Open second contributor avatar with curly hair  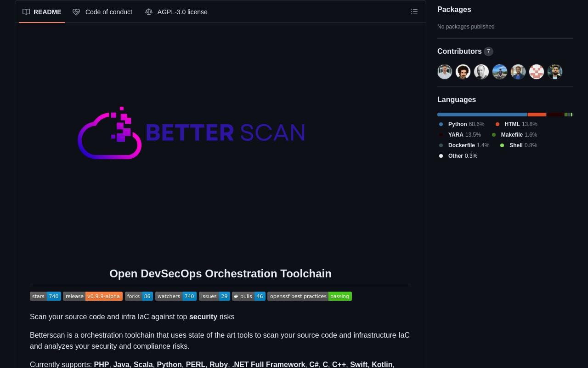[x=463, y=72]
